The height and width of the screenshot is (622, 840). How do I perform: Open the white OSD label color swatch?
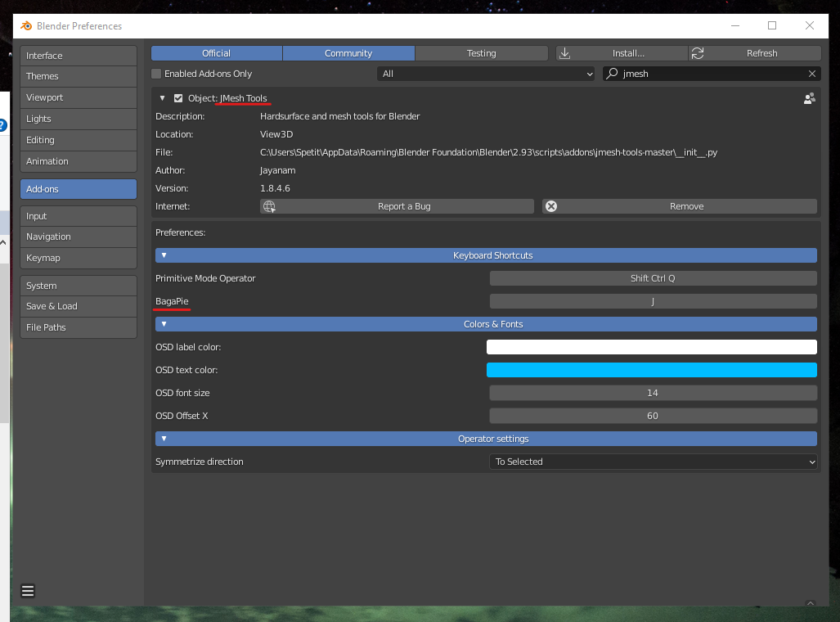point(651,347)
